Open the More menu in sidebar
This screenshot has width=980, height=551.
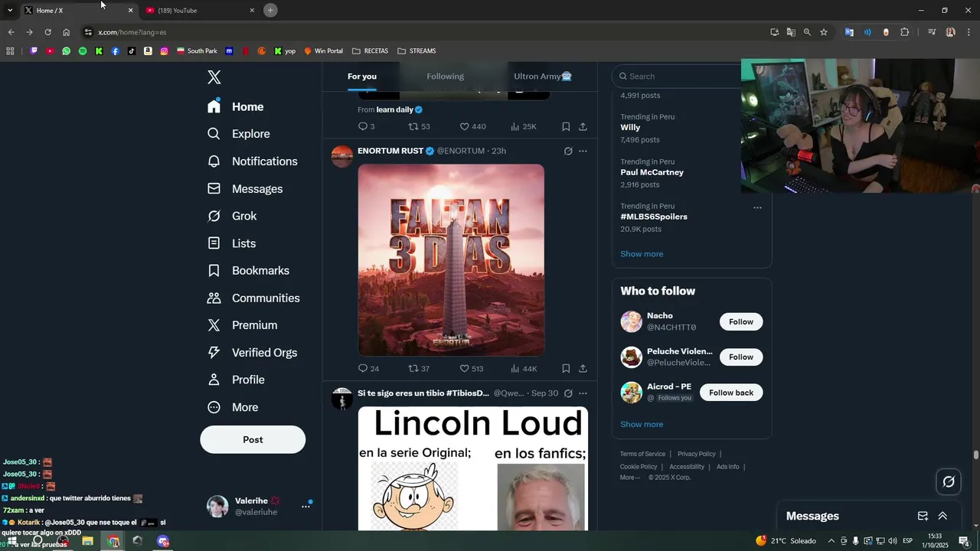[x=234, y=408]
